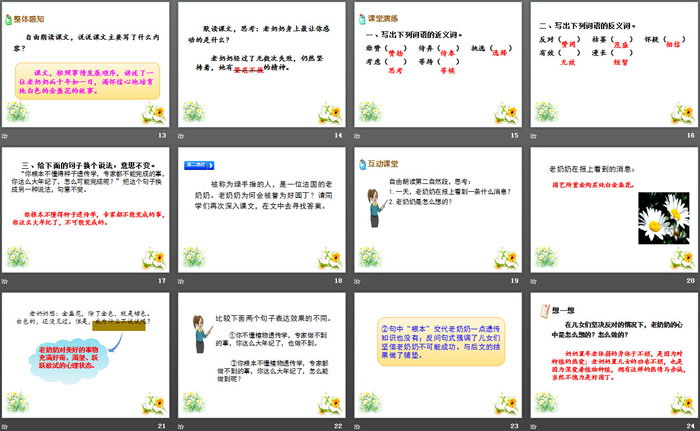This screenshot has width=700, height=431.
Task: Select slide 19 thumbnail titled 互动课堂
Action: [438, 210]
